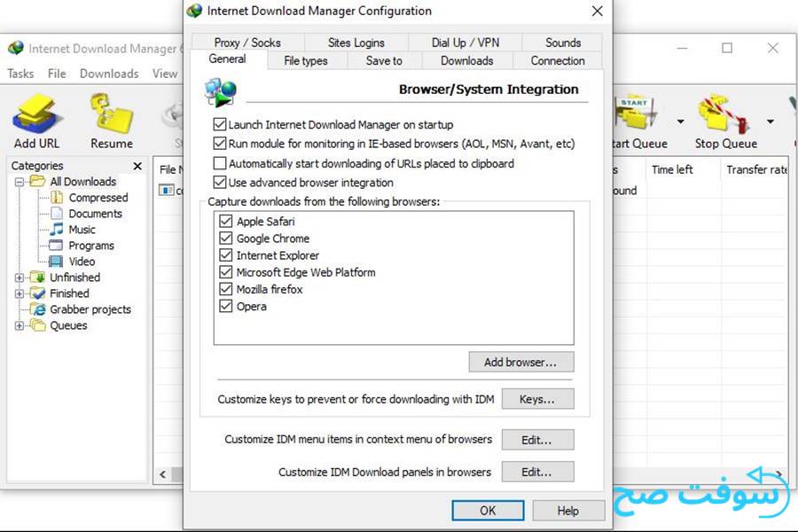Image resolution: width=798 pixels, height=532 pixels.
Task: Uncheck Opera browser
Action: pyautogui.click(x=225, y=307)
